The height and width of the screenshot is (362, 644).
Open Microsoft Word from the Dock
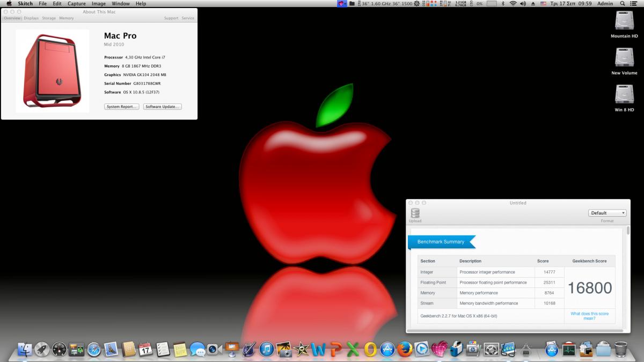(x=318, y=350)
